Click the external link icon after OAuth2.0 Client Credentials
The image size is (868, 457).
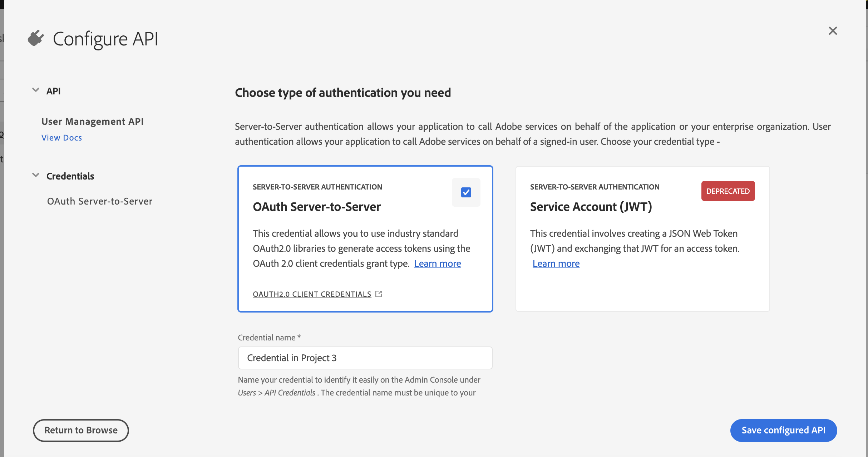(379, 294)
